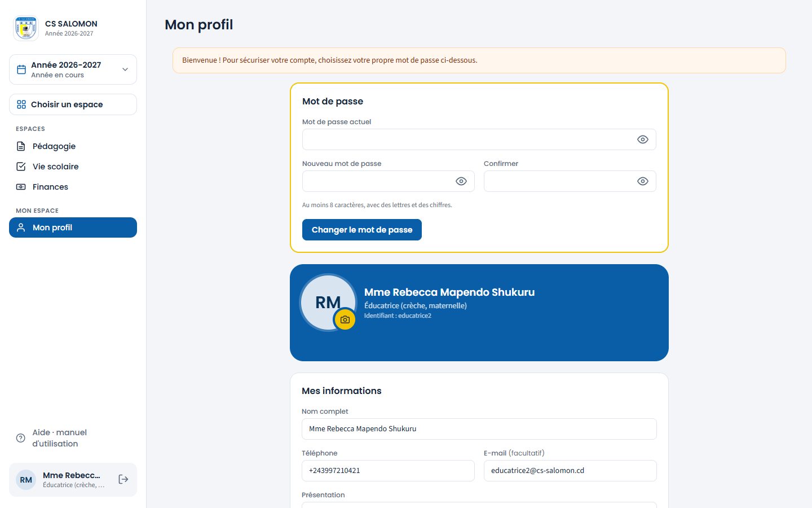
Task: Click the Mon profil person icon
Action: coord(21,227)
